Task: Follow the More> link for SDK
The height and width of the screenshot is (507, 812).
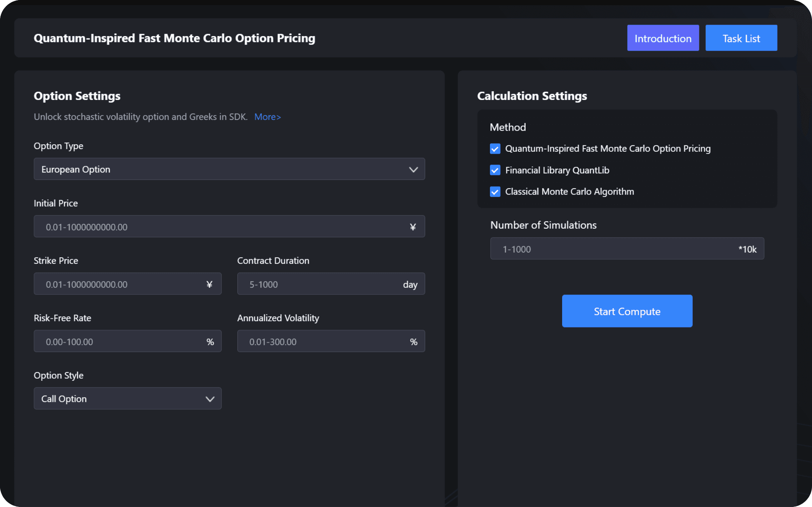Action: [268, 117]
